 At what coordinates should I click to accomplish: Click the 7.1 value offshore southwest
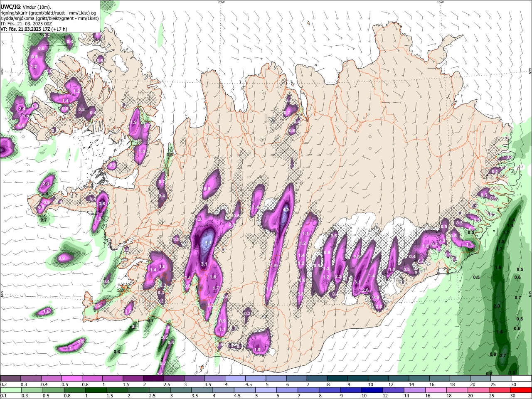(69, 348)
